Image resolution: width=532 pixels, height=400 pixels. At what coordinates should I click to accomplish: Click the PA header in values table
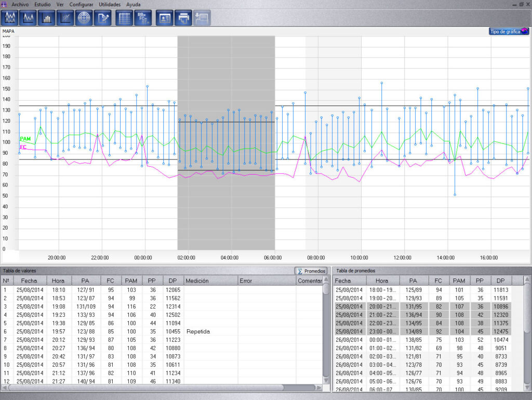click(85, 281)
